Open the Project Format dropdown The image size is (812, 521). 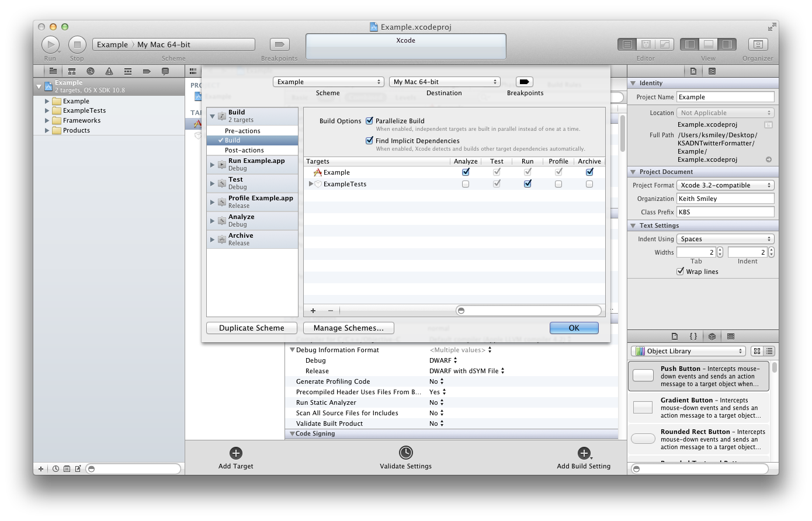pos(726,185)
